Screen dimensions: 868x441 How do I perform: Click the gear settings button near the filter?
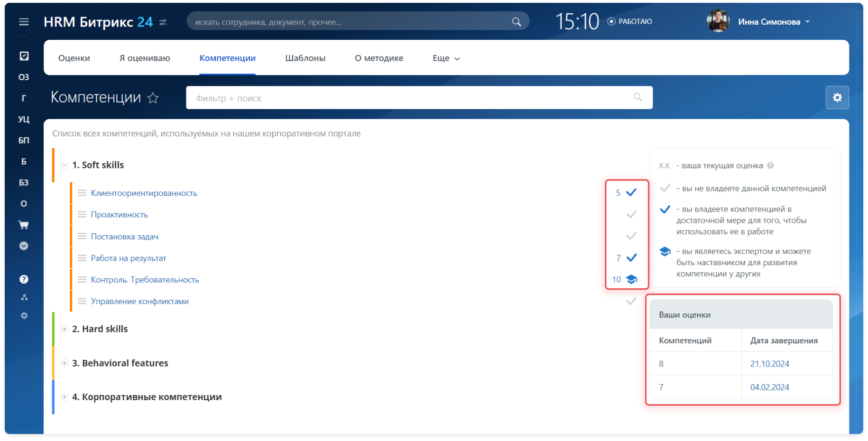point(837,98)
